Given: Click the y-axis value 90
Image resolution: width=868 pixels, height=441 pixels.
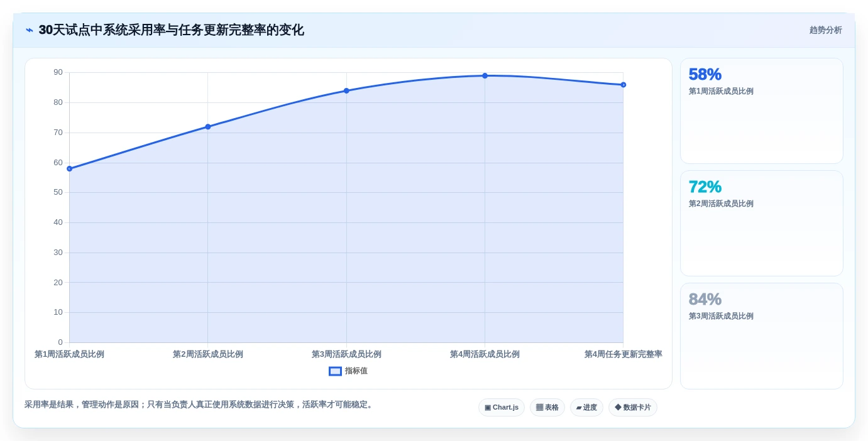Looking at the screenshot, I should 58,72.
